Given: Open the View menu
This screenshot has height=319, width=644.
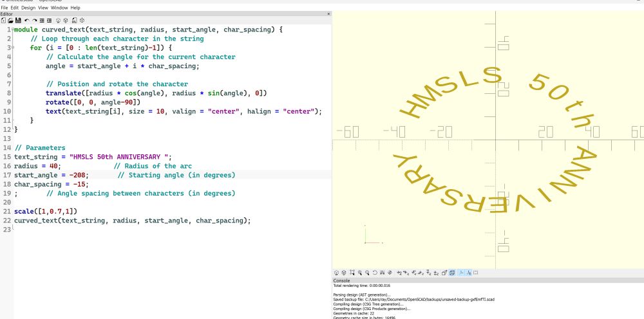Looking at the screenshot, I should [x=43, y=8].
